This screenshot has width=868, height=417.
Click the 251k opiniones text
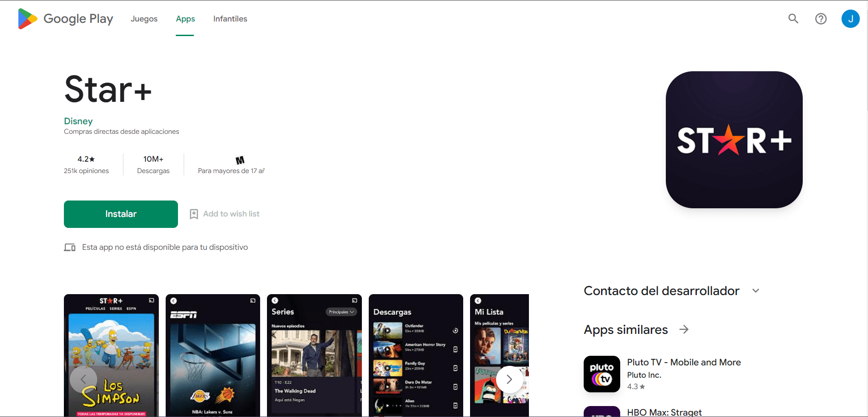tap(86, 171)
